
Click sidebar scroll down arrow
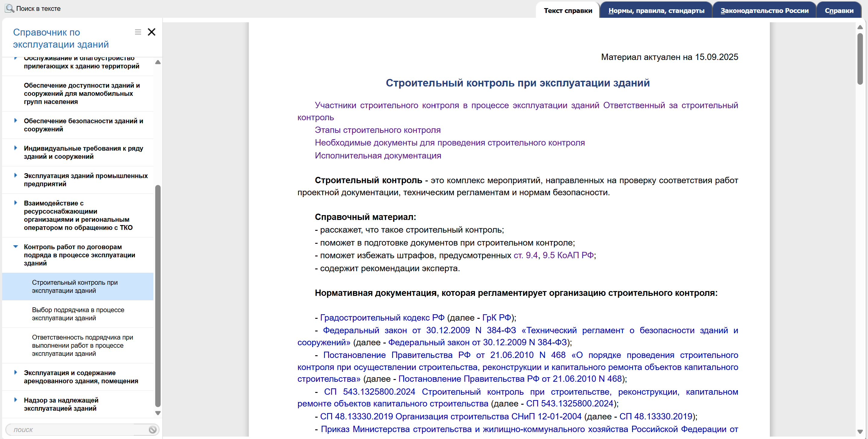(158, 413)
